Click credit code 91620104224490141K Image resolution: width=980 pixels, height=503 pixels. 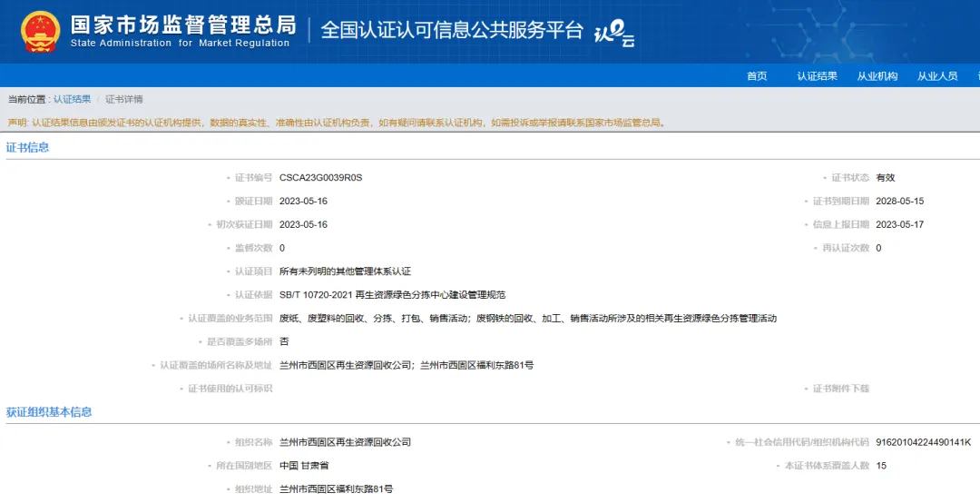923,441
